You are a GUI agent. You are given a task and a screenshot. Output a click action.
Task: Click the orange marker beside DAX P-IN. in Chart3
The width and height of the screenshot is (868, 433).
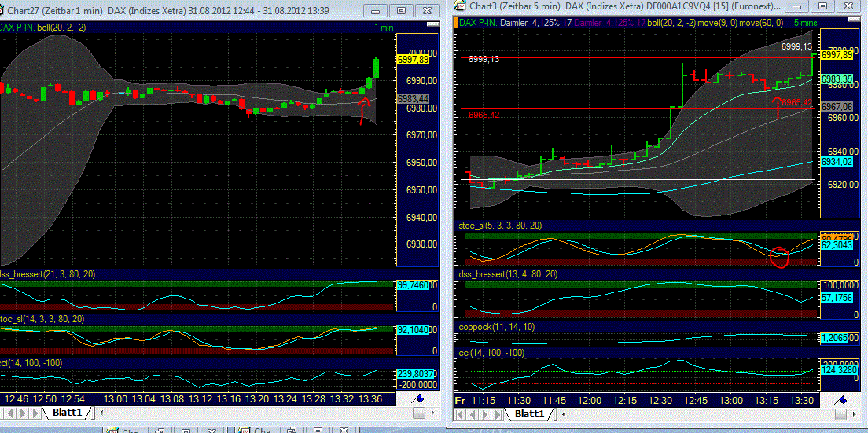point(455,23)
